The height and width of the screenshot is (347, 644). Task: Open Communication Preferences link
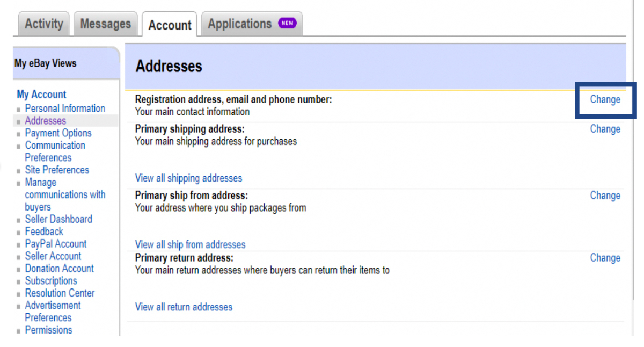55,151
